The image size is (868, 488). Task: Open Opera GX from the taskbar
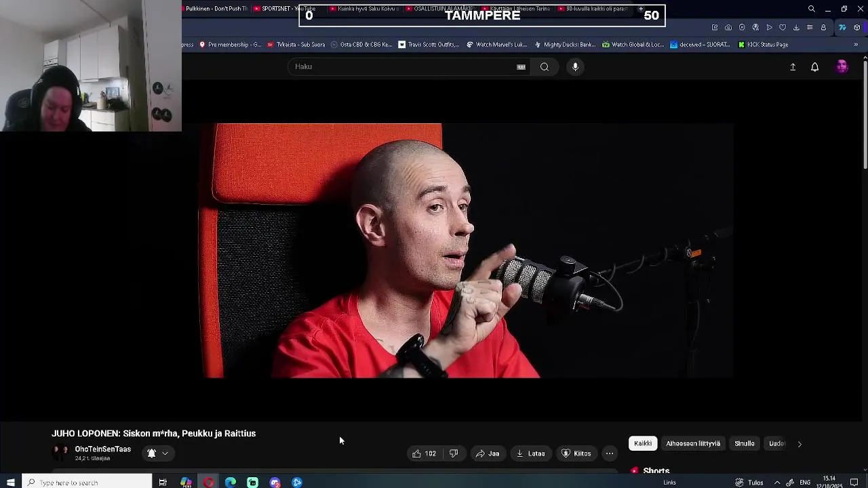point(208,483)
